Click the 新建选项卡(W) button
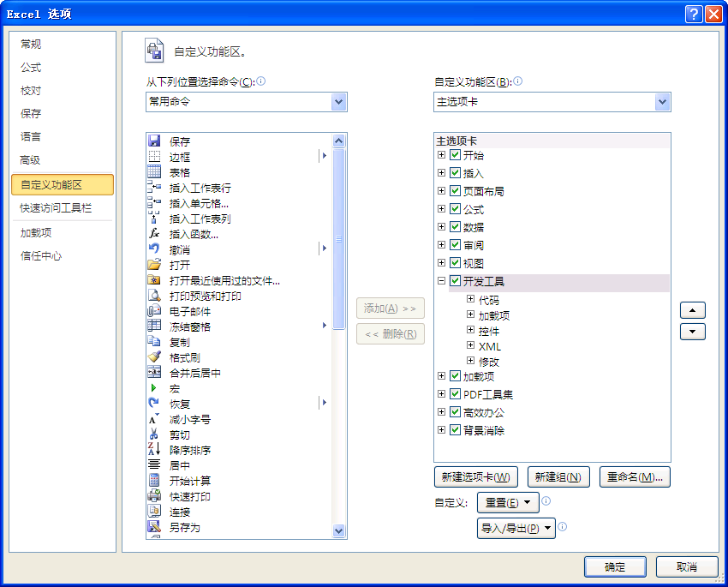The image size is (728, 587). tap(476, 477)
